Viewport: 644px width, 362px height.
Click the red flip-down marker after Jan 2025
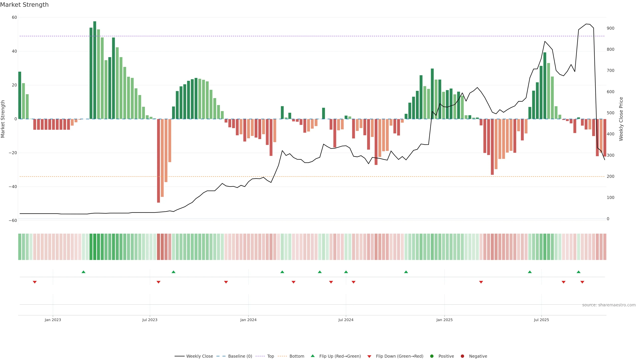click(x=481, y=282)
